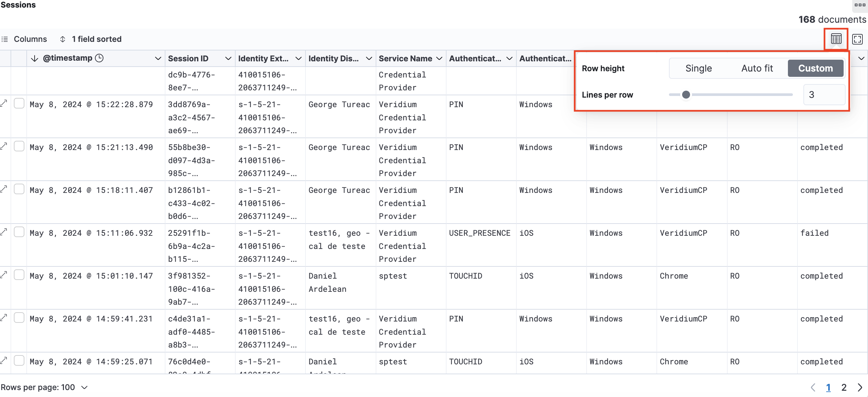Click the display options table icon
The image size is (868, 397).
836,39
